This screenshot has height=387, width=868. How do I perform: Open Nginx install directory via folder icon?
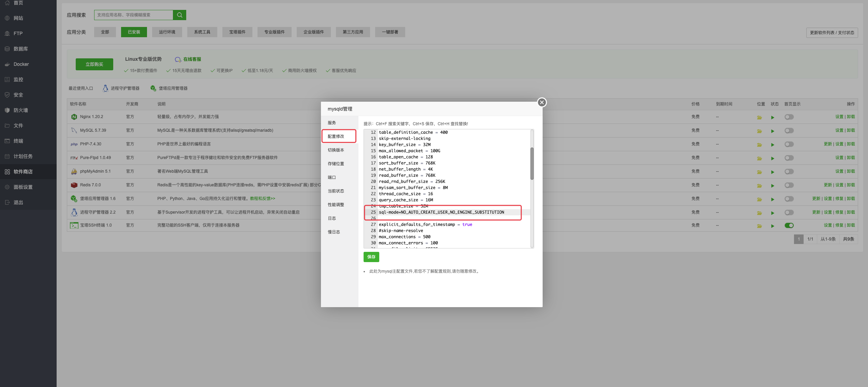coord(759,117)
